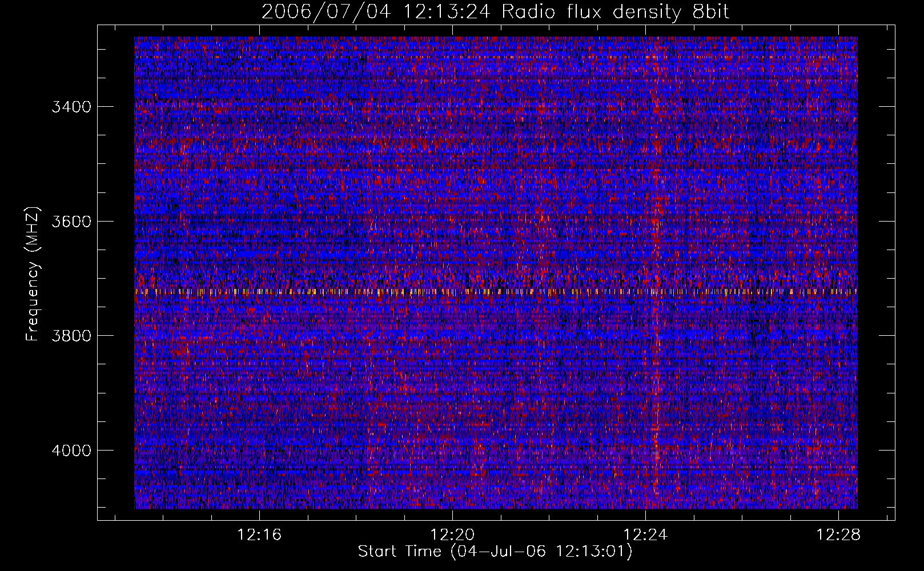Click the 3400 frequency tick label
The width and height of the screenshot is (924, 571).
pos(71,107)
